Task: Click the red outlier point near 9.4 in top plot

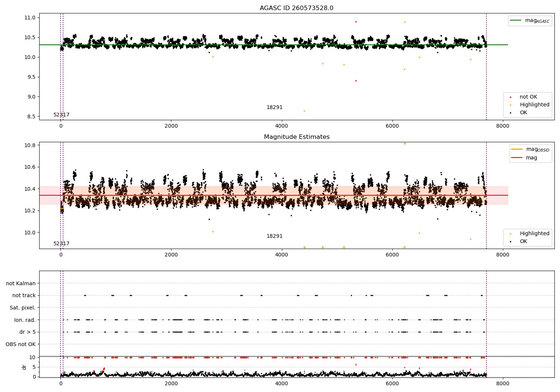Action: click(x=356, y=81)
